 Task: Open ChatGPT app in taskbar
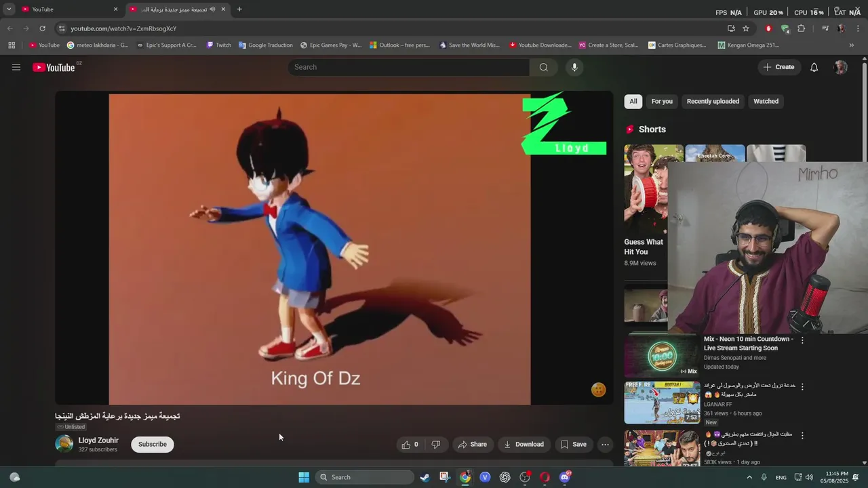click(505, 477)
